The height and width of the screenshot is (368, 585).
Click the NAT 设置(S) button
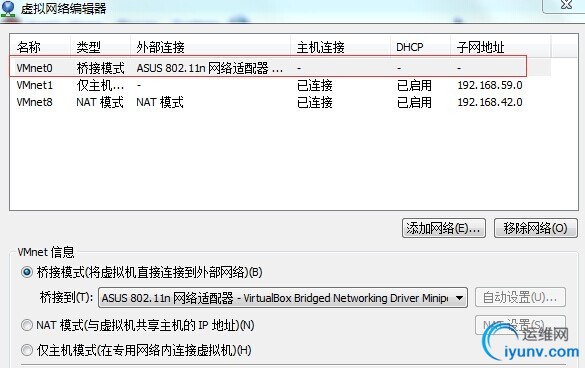(x=520, y=325)
